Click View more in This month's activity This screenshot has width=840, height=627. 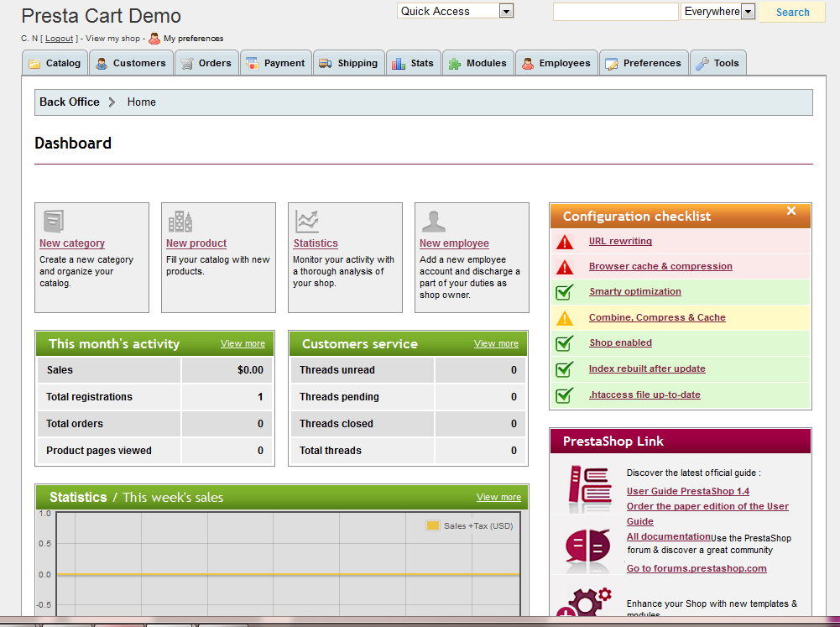243,343
